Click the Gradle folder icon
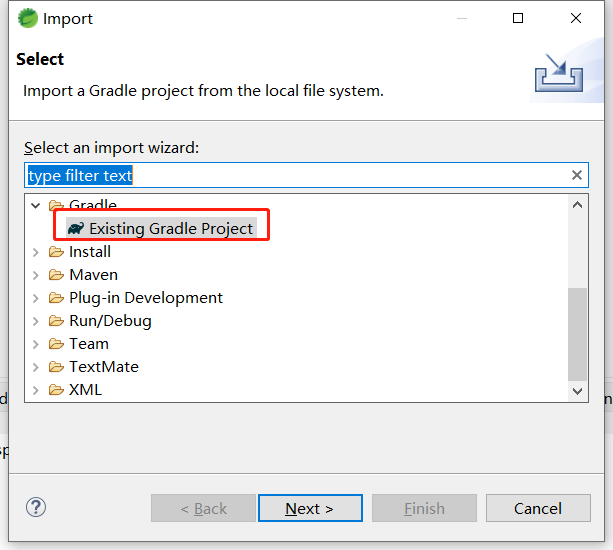This screenshot has height=550, width=613. click(x=56, y=204)
